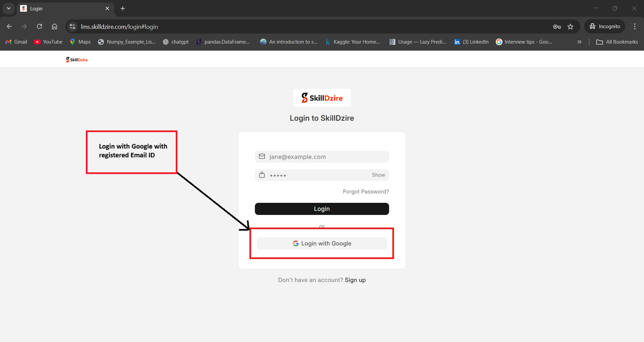Open Maps bookmark
The image size is (644, 342).
click(80, 42)
